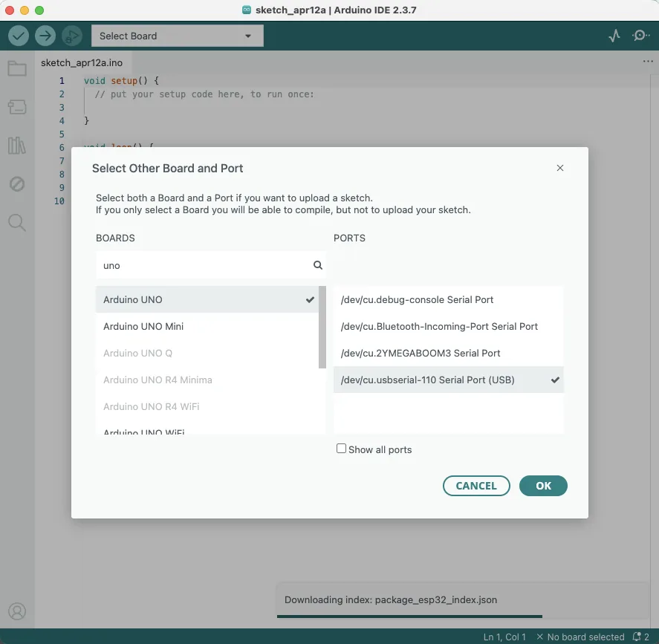
Task: Confirm with the OK button
Action: (543, 486)
